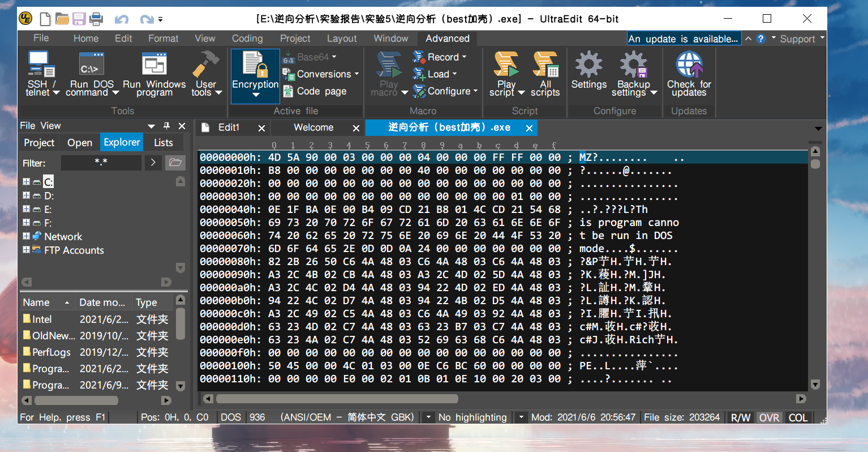Toggle COL column mode in status bar
This screenshot has width=868, height=452.
click(x=798, y=417)
